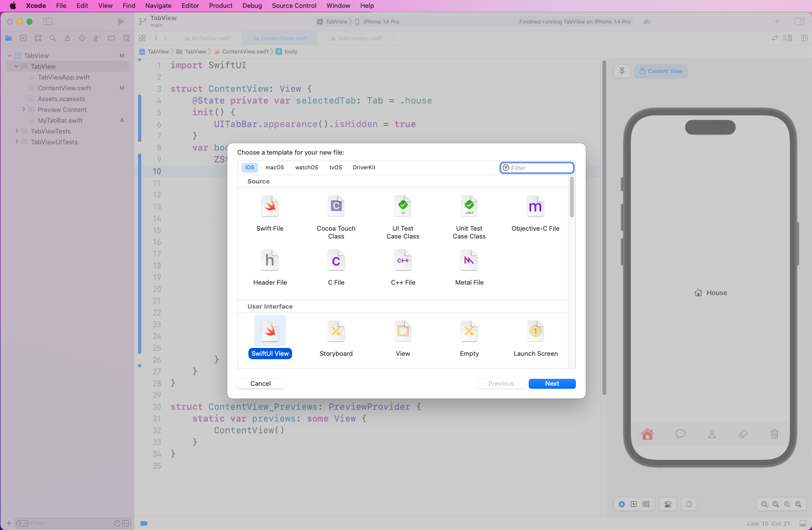Pin the preview canvas
This screenshot has height=530, width=812.
click(x=622, y=71)
